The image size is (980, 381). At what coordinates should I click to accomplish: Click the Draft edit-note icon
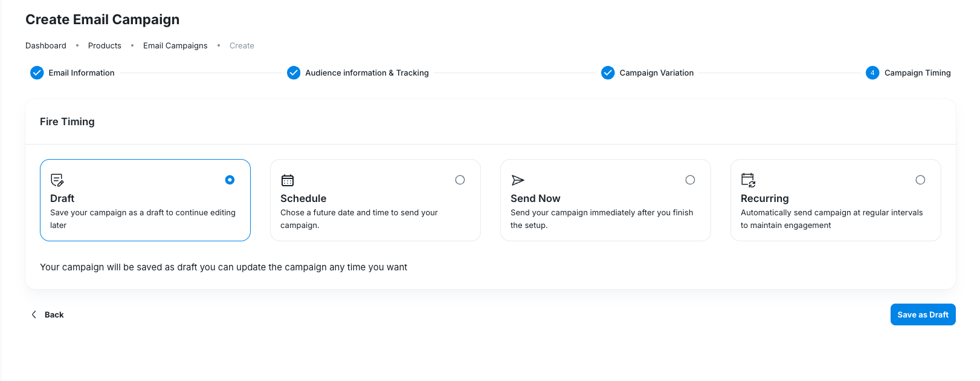click(x=57, y=180)
